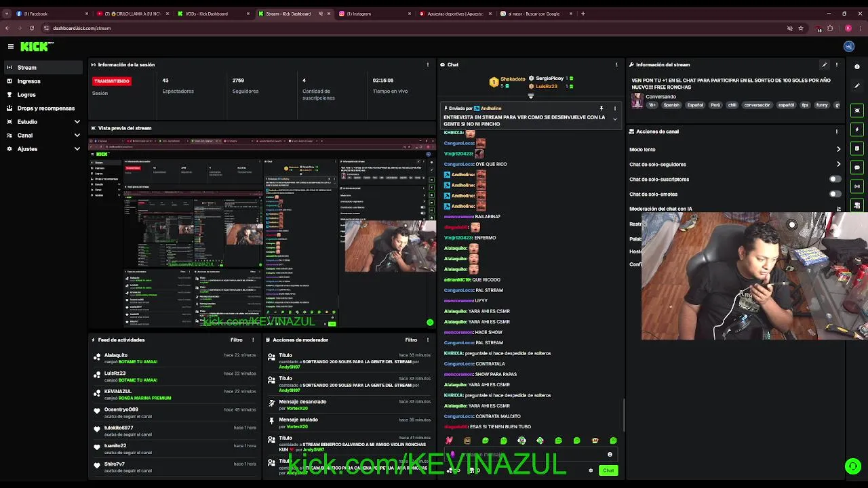
Task: Open the Acciones de canal three-dot menu
Action: tap(837, 131)
